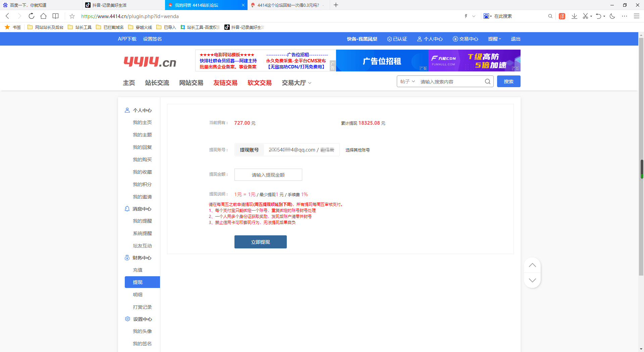Click the browser back arrow
The width and height of the screenshot is (644, 352).
click(x=7, y=16)
